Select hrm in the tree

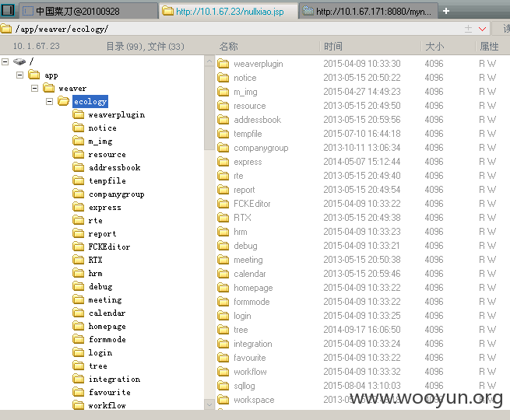click(x=95, y=273)
